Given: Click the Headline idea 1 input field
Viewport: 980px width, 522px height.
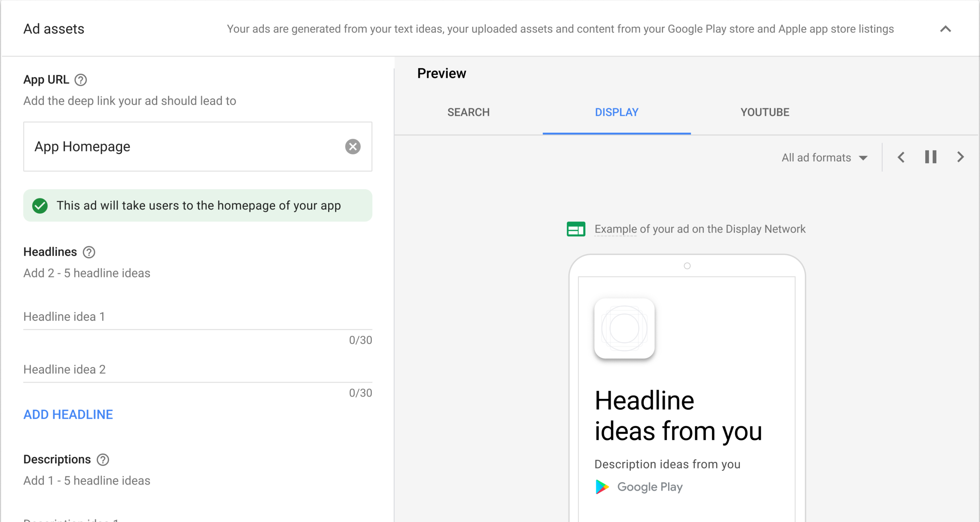Looking at the screenshot, I should [x=197, y=317].
